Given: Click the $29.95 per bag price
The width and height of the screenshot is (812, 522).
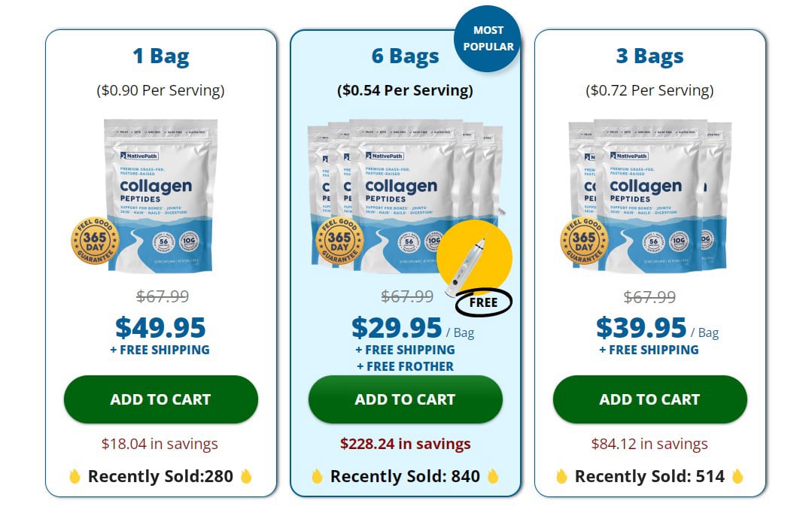Looking at the screenshot, I should click(397, 328).
